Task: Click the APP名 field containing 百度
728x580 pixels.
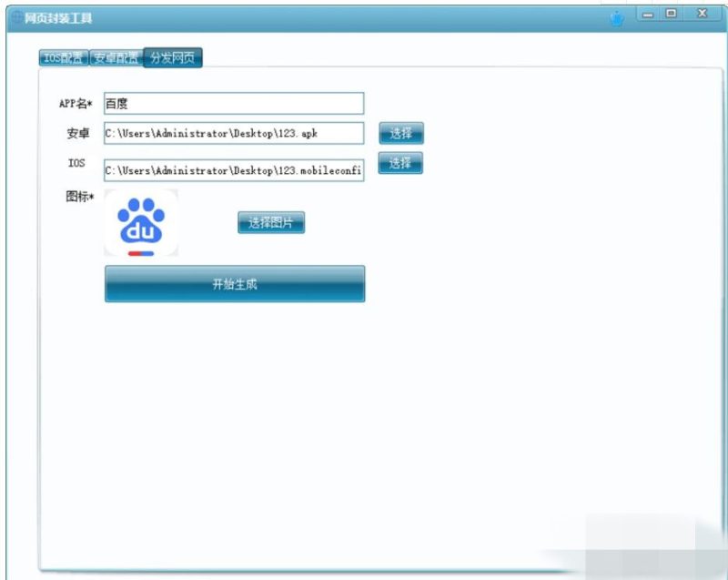Action: [x=233, y=104]
